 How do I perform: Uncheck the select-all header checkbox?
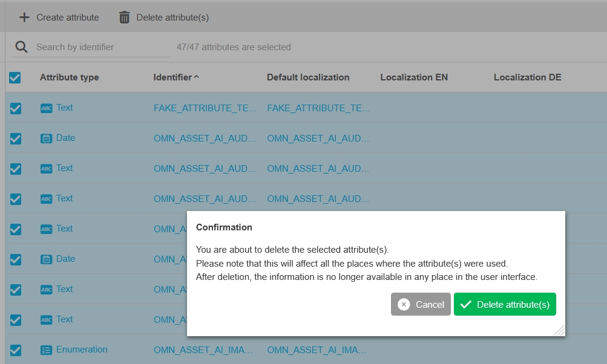[x=15, y=77]
